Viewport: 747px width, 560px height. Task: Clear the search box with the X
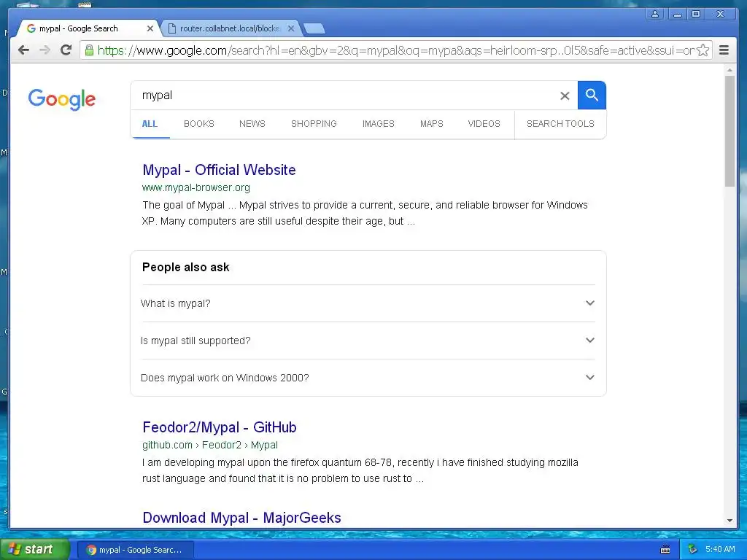click(565, 96)
